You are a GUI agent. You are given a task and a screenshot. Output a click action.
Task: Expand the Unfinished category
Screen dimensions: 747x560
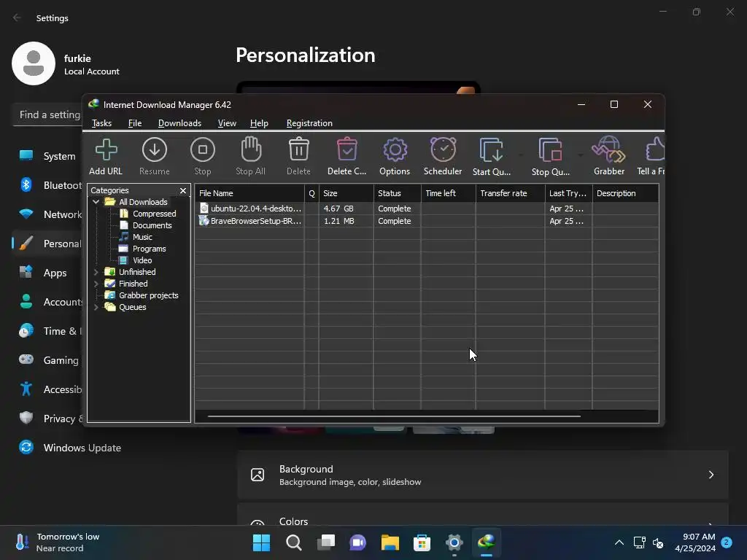click(x=96, y=272)
